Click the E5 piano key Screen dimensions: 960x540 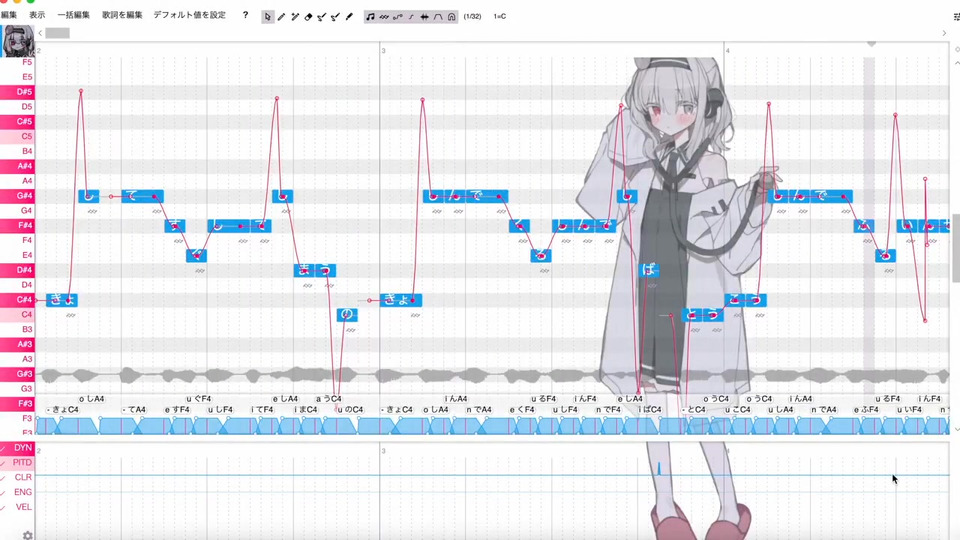pos(17,77)
